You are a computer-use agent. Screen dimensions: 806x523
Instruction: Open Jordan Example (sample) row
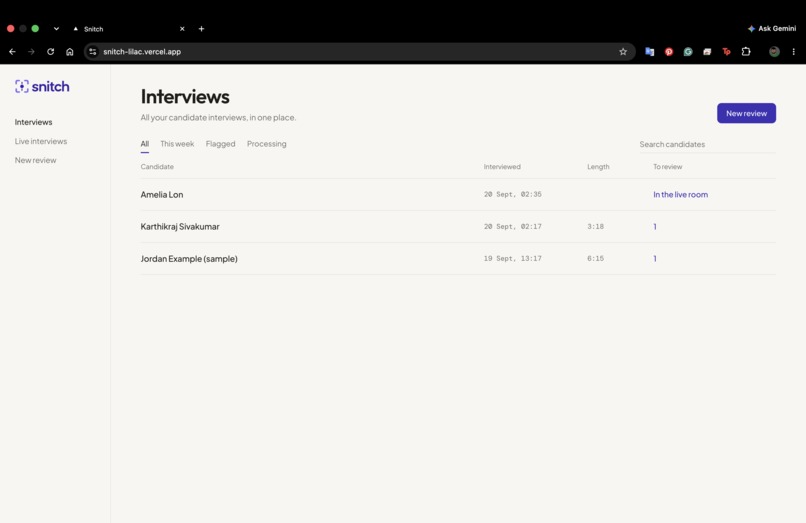(x=458, y=258)
